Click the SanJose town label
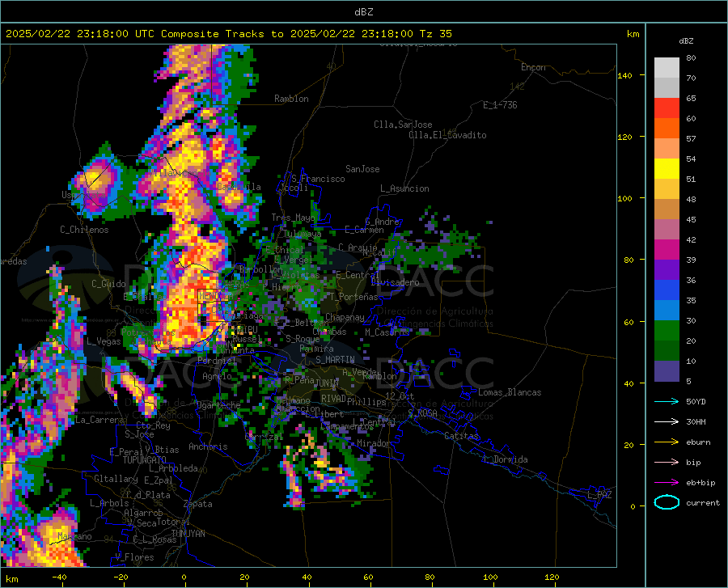Screen dimensions: 728x588 [362, 169]
